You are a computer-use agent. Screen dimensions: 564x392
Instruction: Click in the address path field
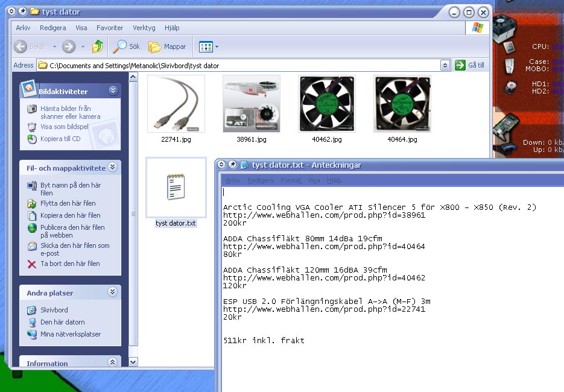coord(241,65)
